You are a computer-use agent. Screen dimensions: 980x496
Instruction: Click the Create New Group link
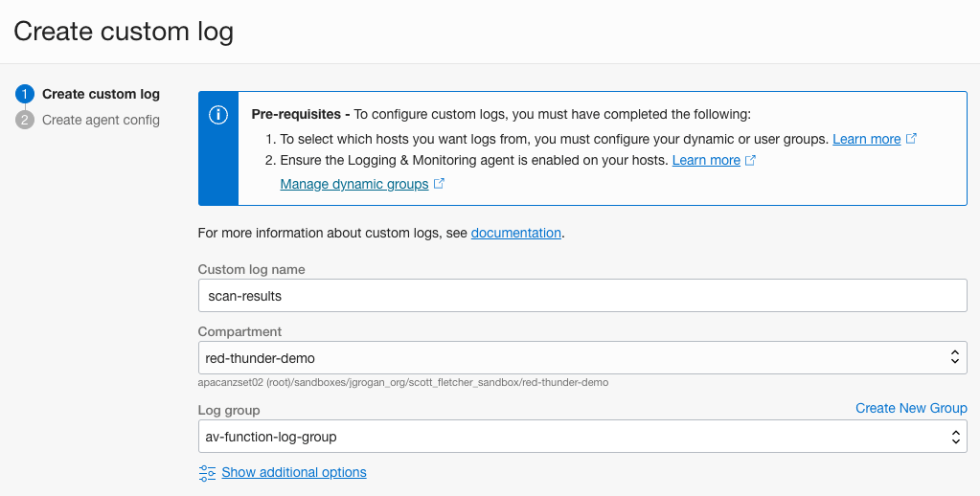click(910, 408)
